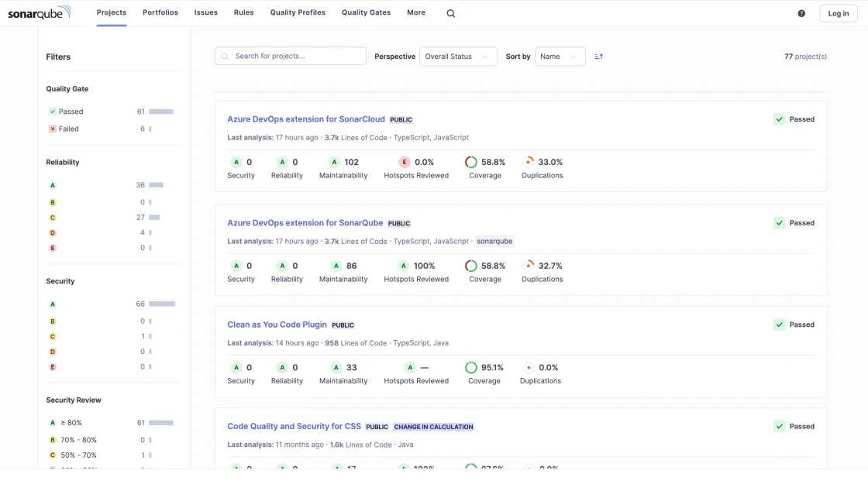Viewport: 868px width, 488px height.
Task: Open the global search magnifier icon
Action: 449,12
